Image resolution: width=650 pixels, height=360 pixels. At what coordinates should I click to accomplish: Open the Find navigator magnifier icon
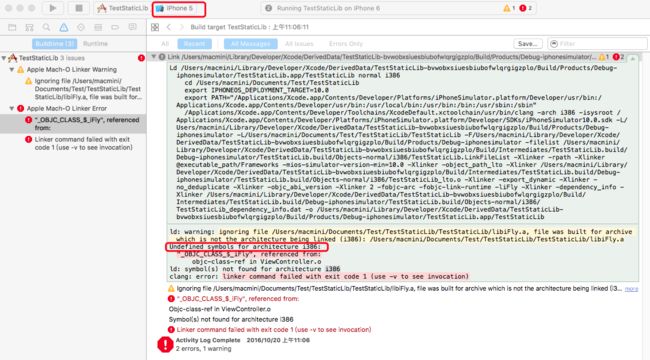pyautogui.click(x=46, y=27)
